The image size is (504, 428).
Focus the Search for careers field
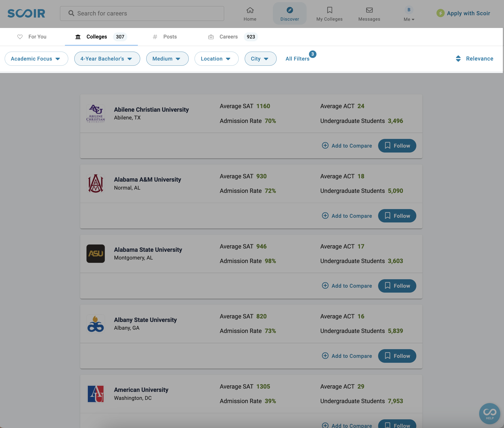click(x=142, y=13)
